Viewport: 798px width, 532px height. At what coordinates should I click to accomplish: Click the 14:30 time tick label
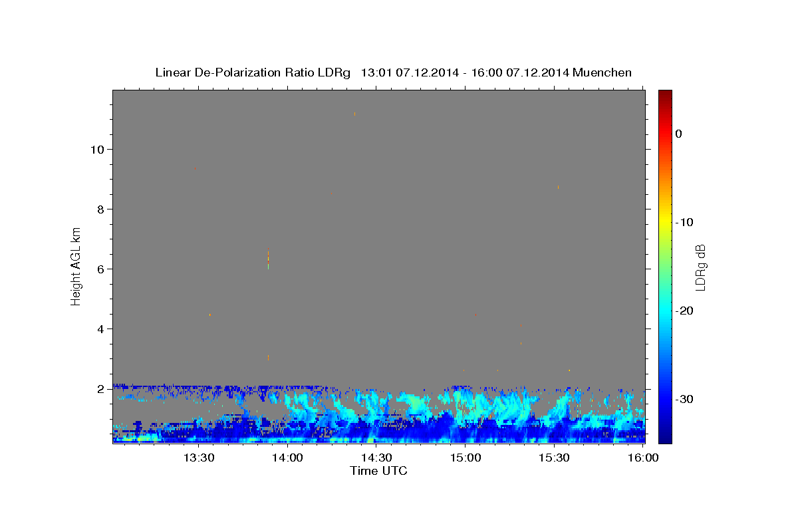pyautogui.click(x=378, y=458)
